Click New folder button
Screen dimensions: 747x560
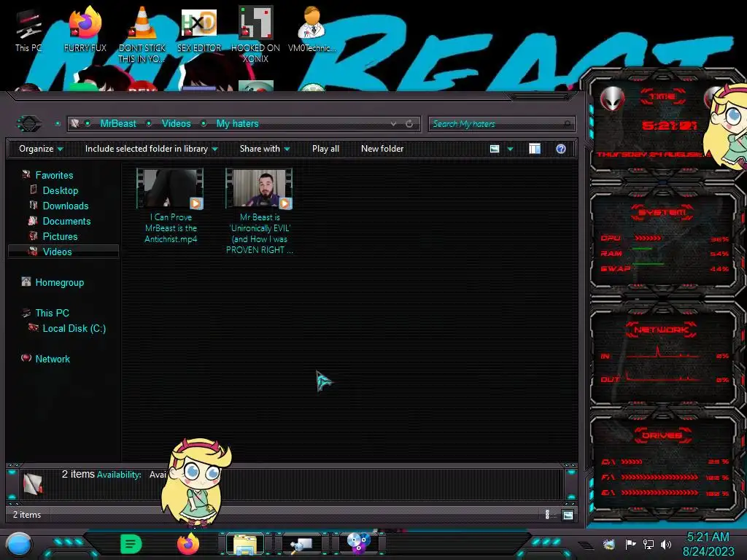(x=382, y=149)
